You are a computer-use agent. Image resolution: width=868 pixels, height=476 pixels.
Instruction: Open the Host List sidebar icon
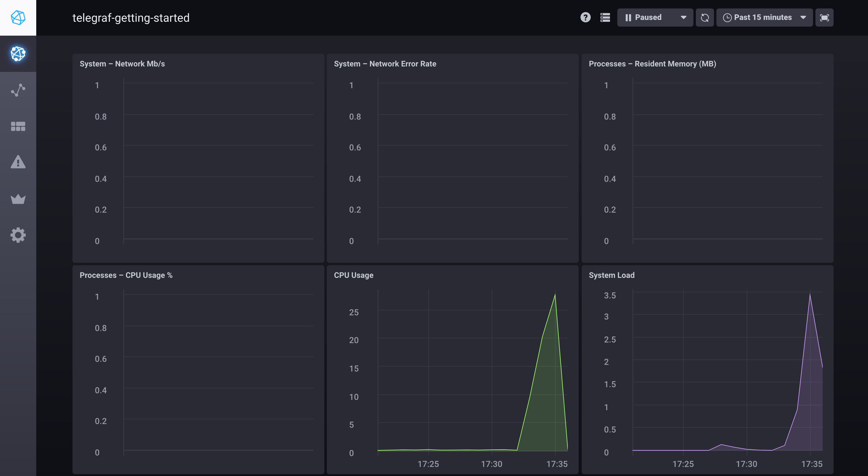coord(18,53)
